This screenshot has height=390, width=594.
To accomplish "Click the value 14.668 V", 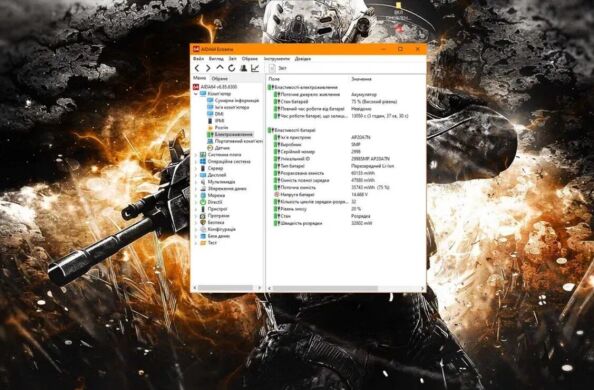I will click(360, 194).
